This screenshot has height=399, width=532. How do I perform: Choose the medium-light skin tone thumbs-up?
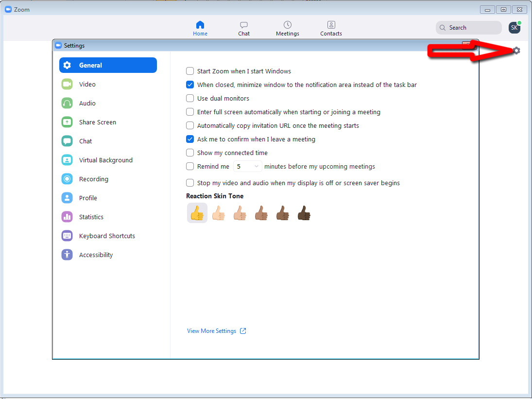[240, 213]
